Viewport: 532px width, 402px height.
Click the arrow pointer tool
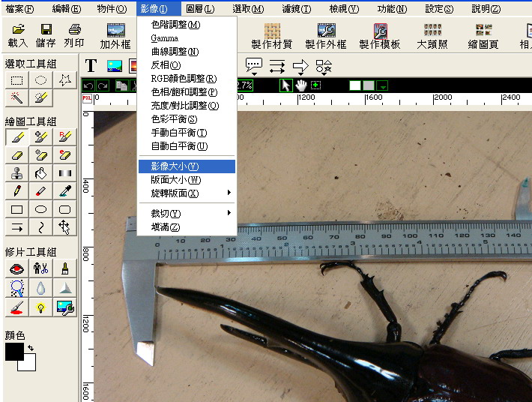click(285, 85)
